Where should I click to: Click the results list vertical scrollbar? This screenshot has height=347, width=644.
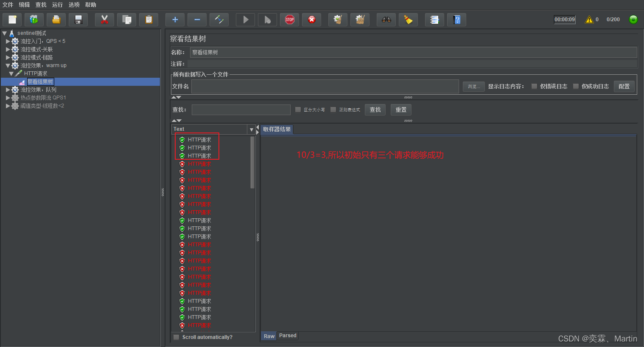tap(252, 162)
